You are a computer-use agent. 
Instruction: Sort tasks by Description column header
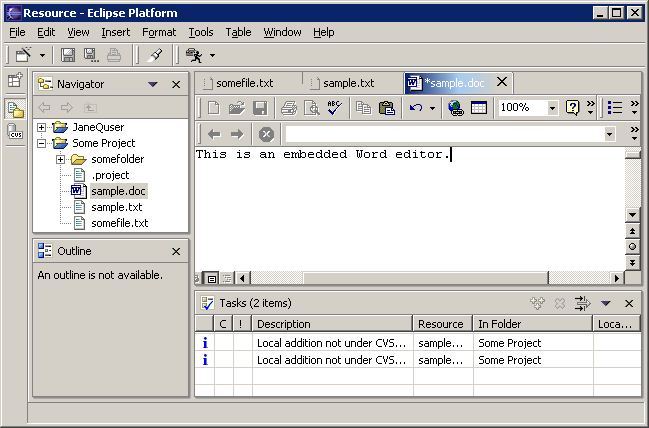tap(332, 324)
